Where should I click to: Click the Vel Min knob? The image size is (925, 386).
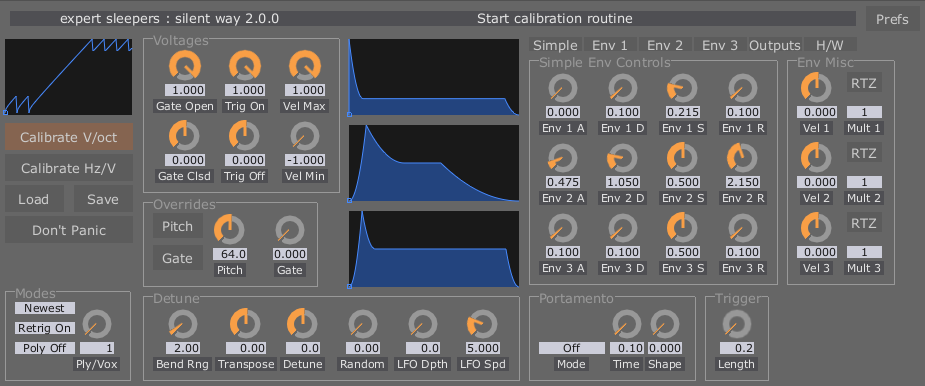click(x=305, y=136)
